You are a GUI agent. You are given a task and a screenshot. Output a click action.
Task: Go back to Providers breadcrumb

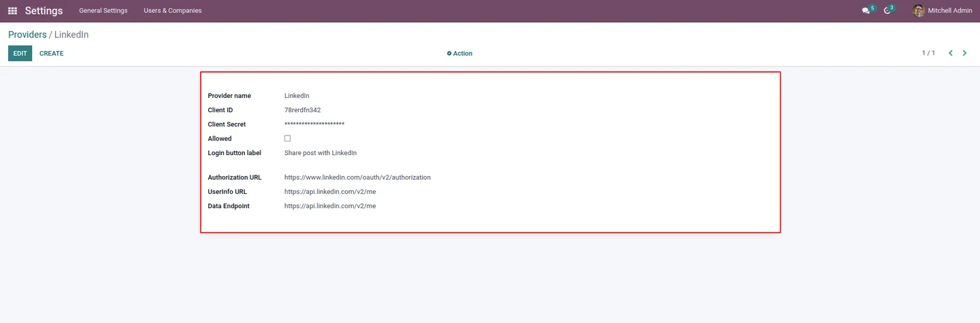(27, 35)
